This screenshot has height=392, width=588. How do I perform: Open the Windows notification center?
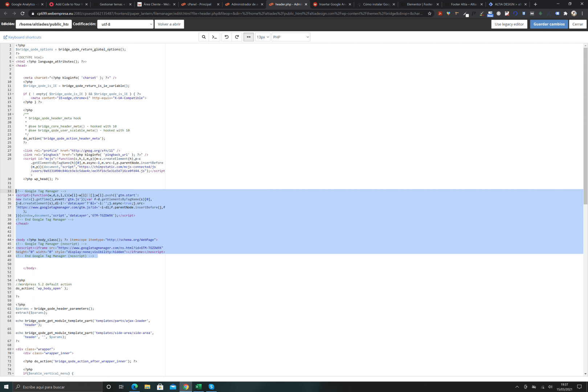(579, 387)
